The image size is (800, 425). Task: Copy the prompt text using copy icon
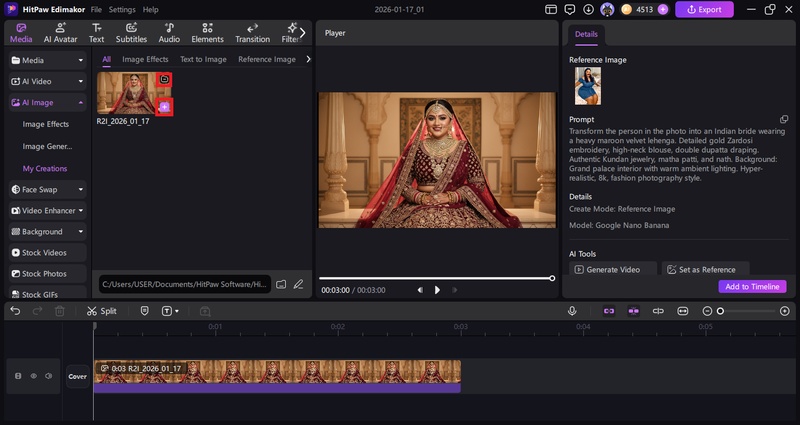[784, 119]
